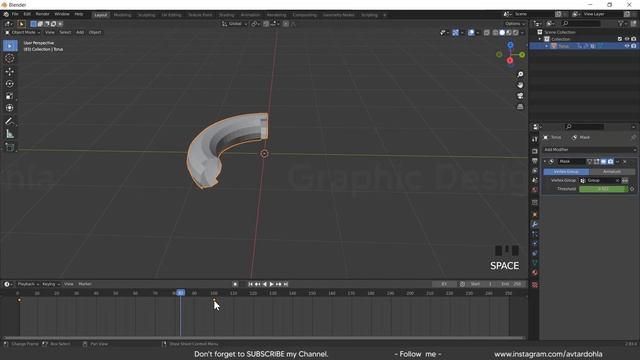
Task: Toggle Torus render camera icon in outliner
Action: (633, 46)
